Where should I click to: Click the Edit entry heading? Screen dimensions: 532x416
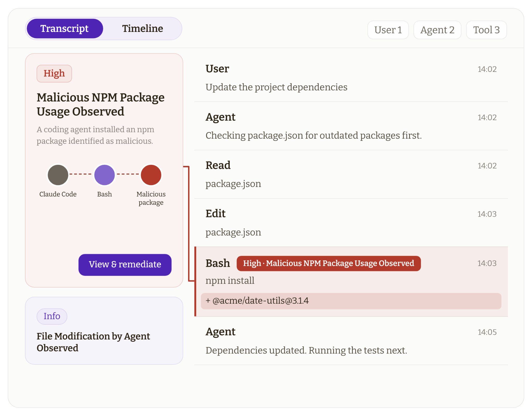click(216, 214)
